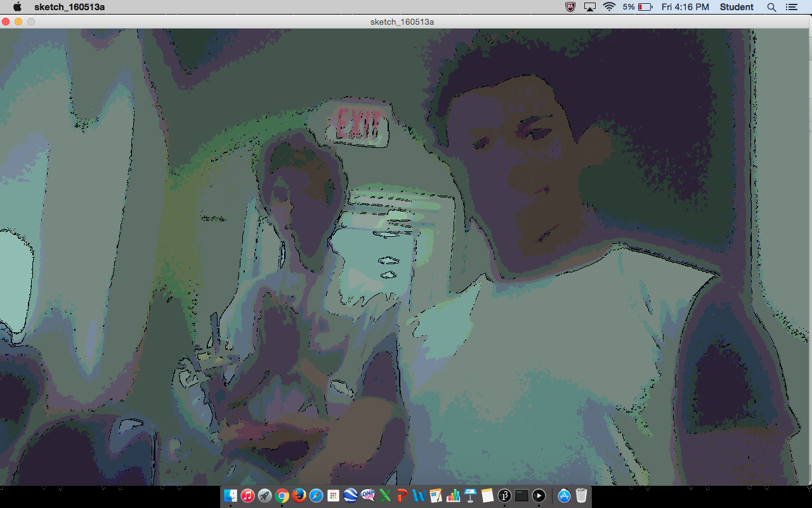Open Keynote from the dock

(470, 496)
